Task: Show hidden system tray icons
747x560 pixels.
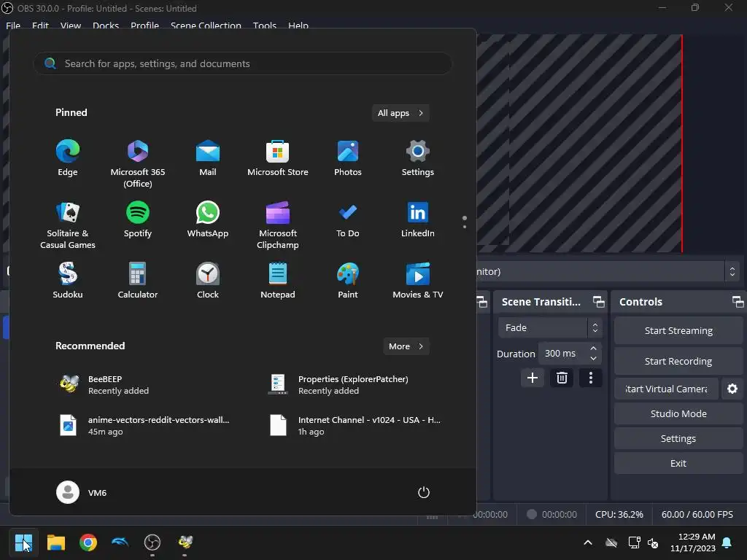Action: (x=588, y=542)
